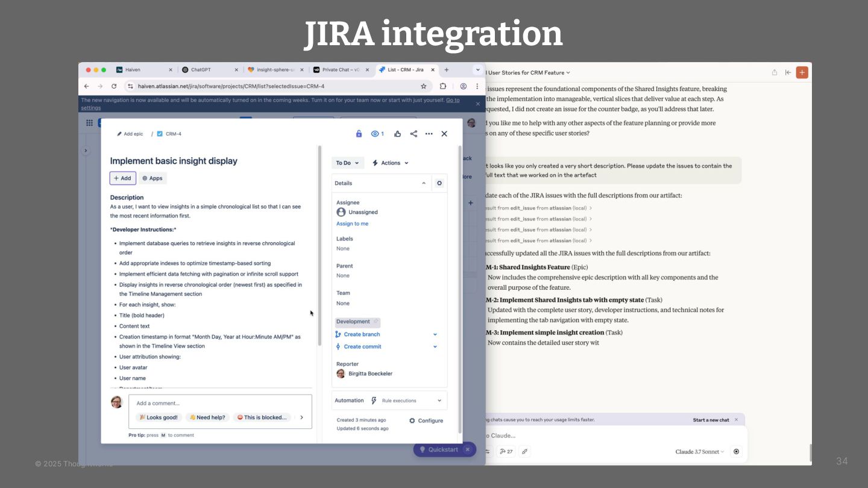Click the share icon in Claude window

(x=775, y=72)
